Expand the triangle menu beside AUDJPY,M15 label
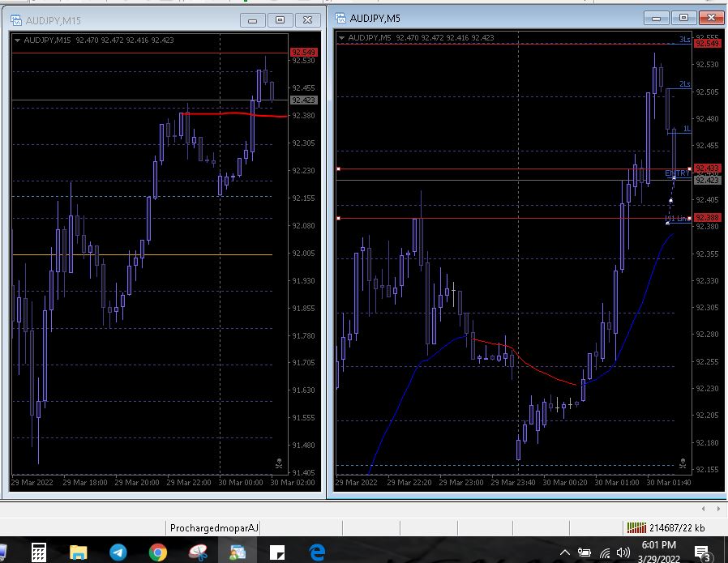Viewport: 728px width, 563px height. tap(17, 41)
